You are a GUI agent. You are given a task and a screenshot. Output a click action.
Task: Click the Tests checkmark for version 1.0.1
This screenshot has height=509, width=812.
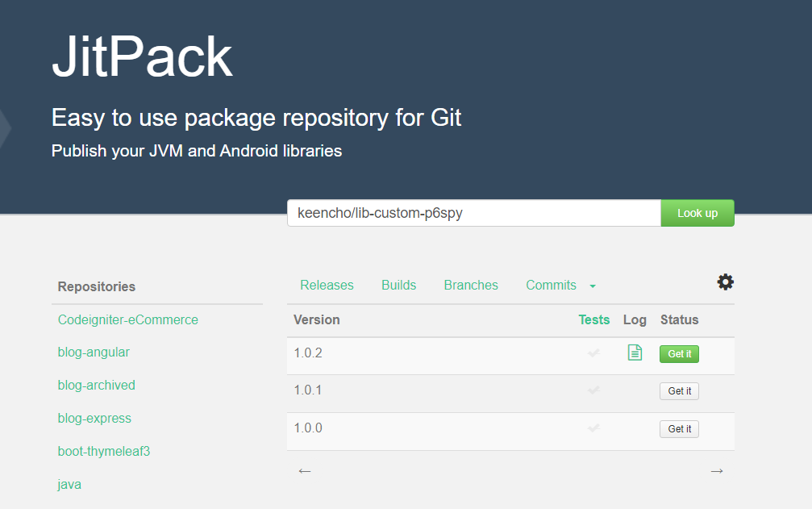pos(593,390)
